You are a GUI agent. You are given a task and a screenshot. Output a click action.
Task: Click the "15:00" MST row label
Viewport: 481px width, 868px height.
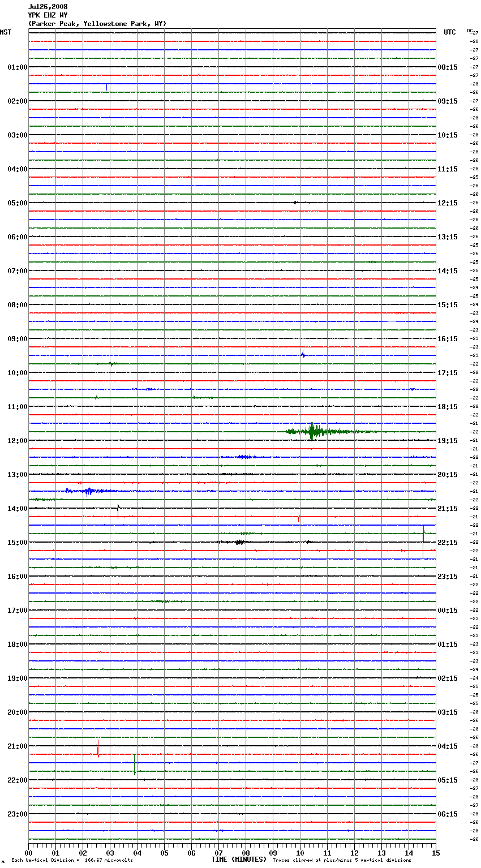click(18, 543)
